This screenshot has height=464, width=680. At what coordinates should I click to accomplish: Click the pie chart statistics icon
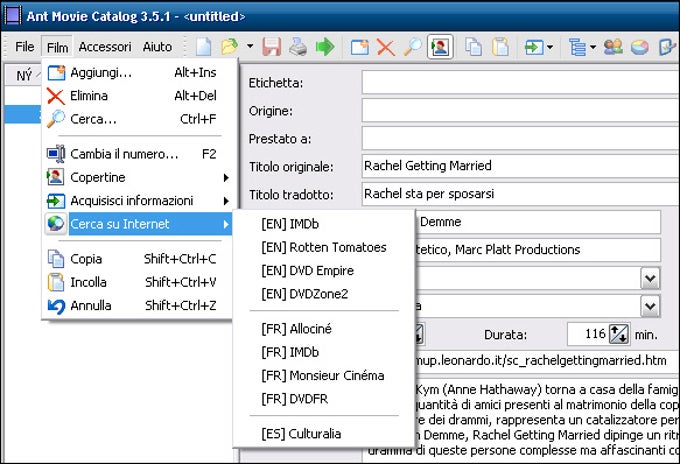tap(639, 47)
